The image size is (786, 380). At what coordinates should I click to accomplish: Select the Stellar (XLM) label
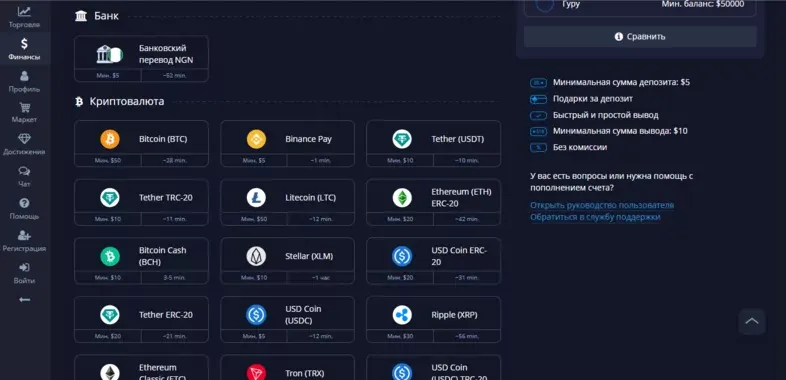[x=309, y=256]
